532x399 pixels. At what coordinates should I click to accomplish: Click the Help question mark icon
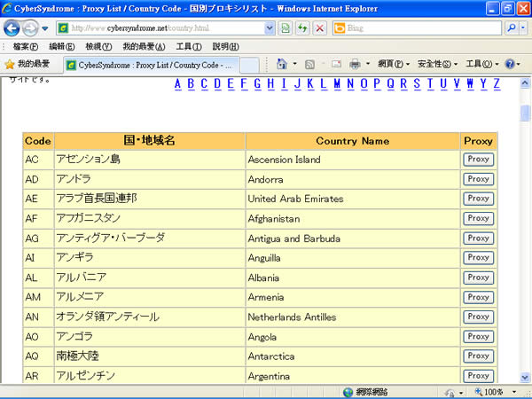tap(510, 65)
